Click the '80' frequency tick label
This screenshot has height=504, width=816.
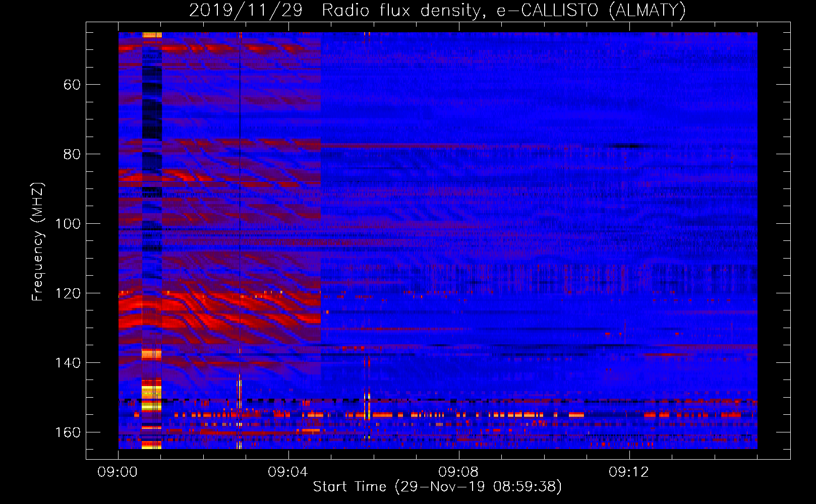[72, 154]
